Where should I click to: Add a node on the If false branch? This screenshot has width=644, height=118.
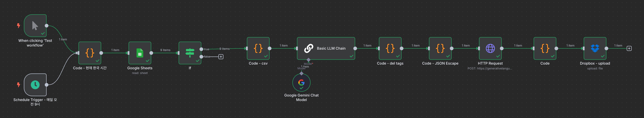tap(221, 57)
